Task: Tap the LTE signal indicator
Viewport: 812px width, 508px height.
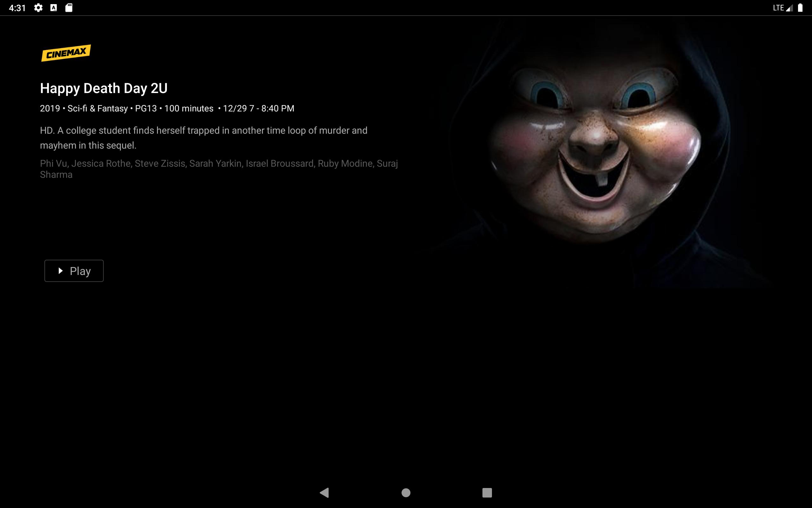Action: (x=783, y=8)
